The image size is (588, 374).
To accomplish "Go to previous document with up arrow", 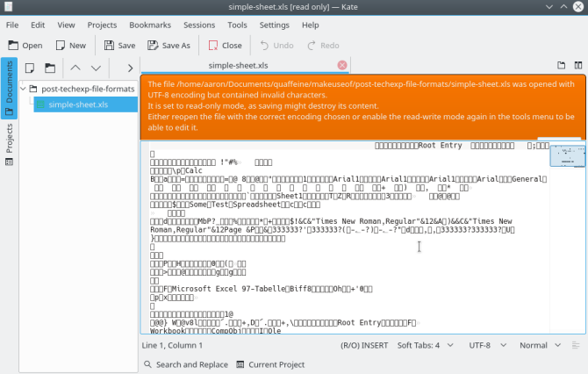I will [75, 68].
